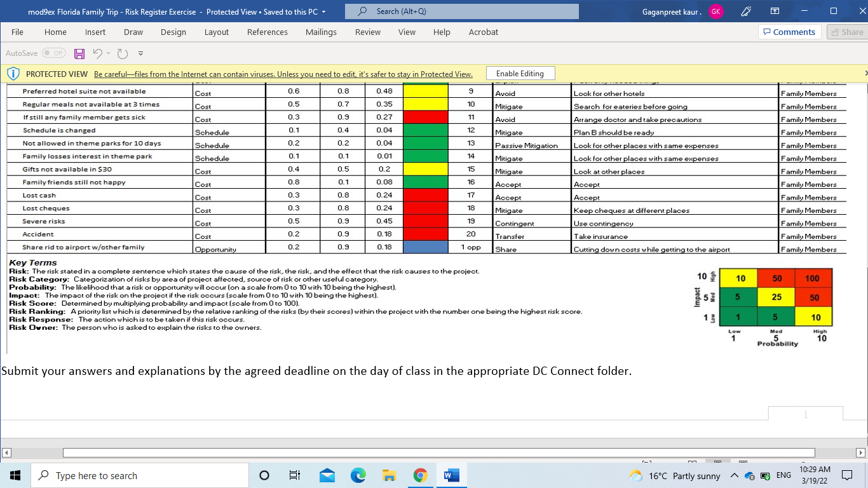The image size is (868, 488).
Task: Open the File tab
Action: coord(17,32)
